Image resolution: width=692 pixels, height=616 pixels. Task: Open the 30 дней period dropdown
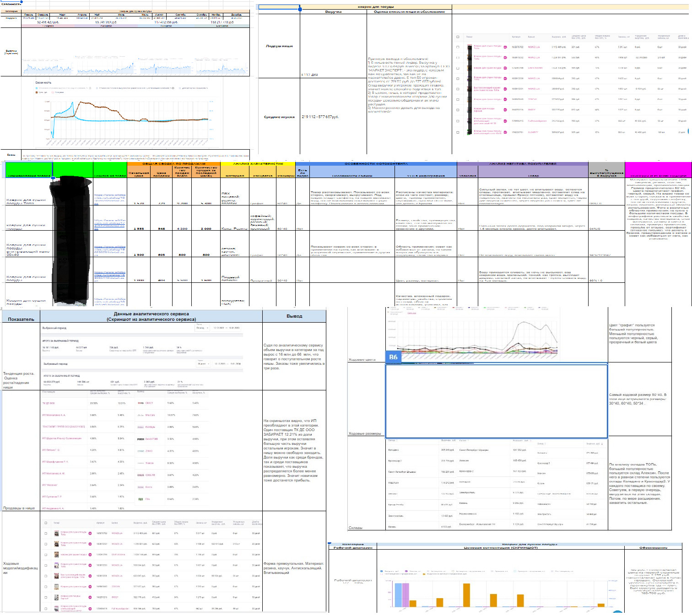[x=202, y=364]
